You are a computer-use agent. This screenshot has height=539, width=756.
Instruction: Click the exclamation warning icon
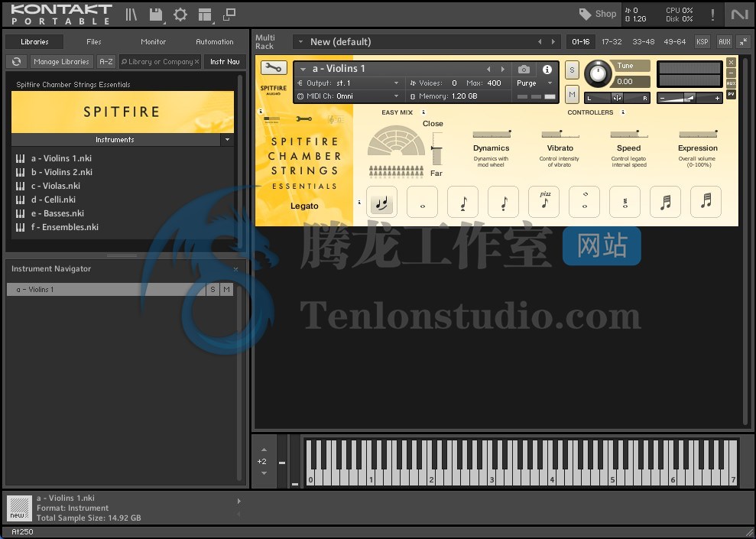click(x=712, y=15)
